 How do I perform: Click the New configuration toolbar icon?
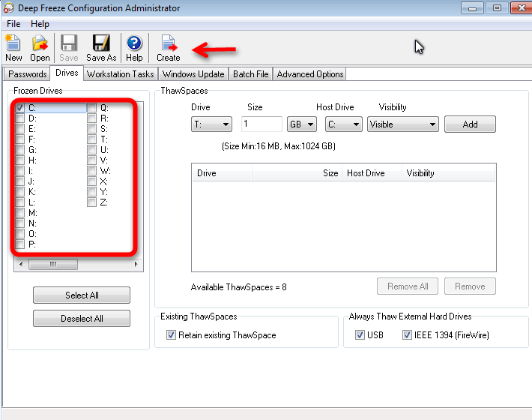[x=13, y=48]
